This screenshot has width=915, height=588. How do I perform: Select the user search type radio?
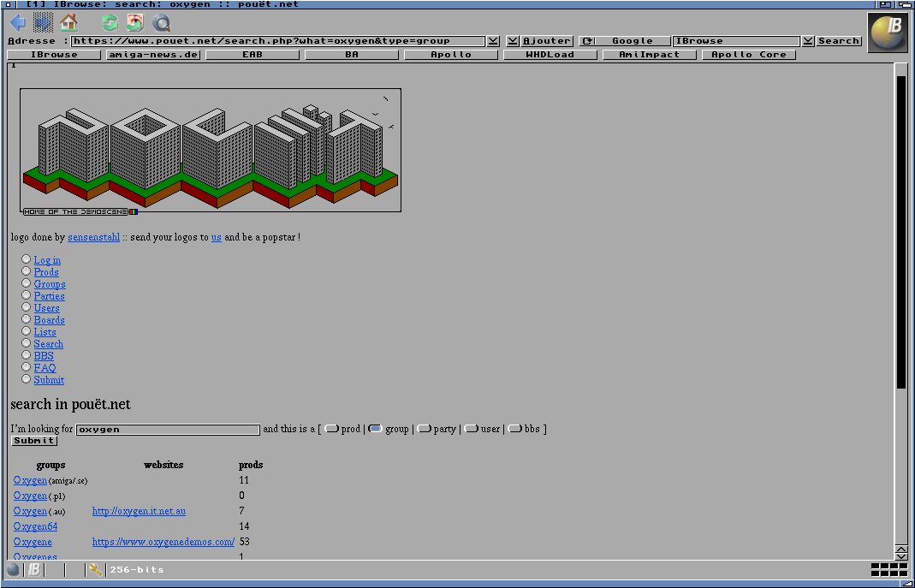point(472,429)
